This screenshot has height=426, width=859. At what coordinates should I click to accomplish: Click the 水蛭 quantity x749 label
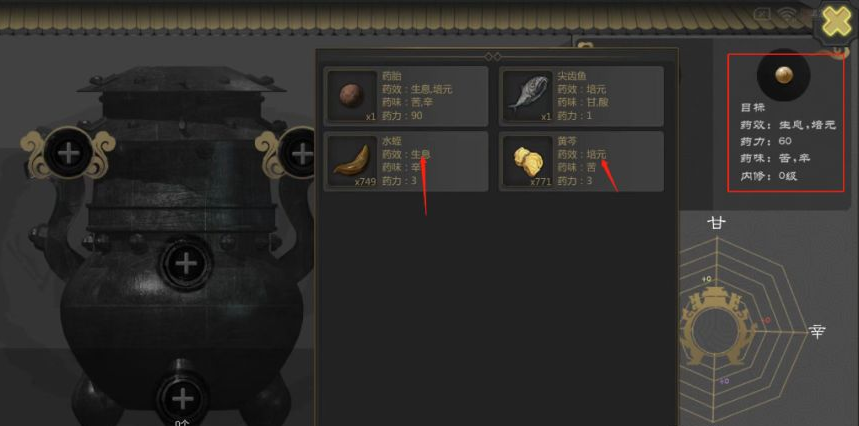coord(365,182)
